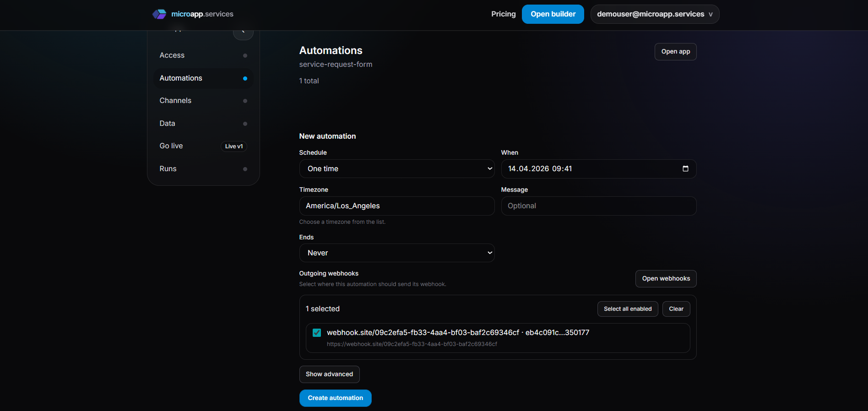868x411 pixels.
Task: Click the Open app button
Action: point(675,52)
